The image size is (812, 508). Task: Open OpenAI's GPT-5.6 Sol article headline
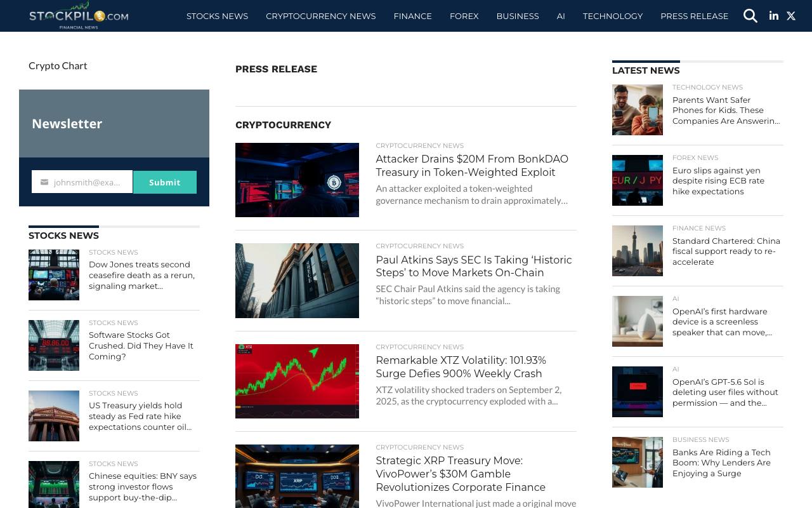pos(725,392)
